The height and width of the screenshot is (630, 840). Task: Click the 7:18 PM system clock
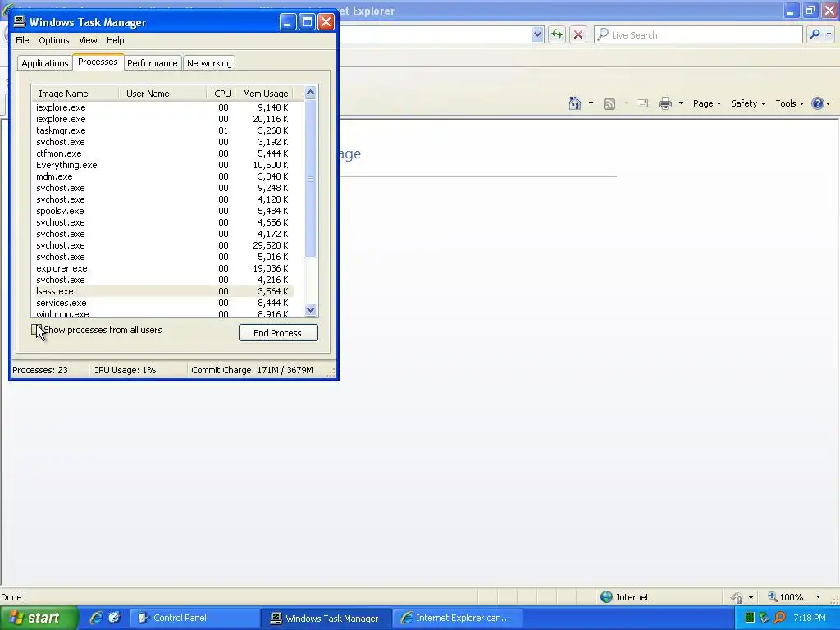click(x=810, y=618)
